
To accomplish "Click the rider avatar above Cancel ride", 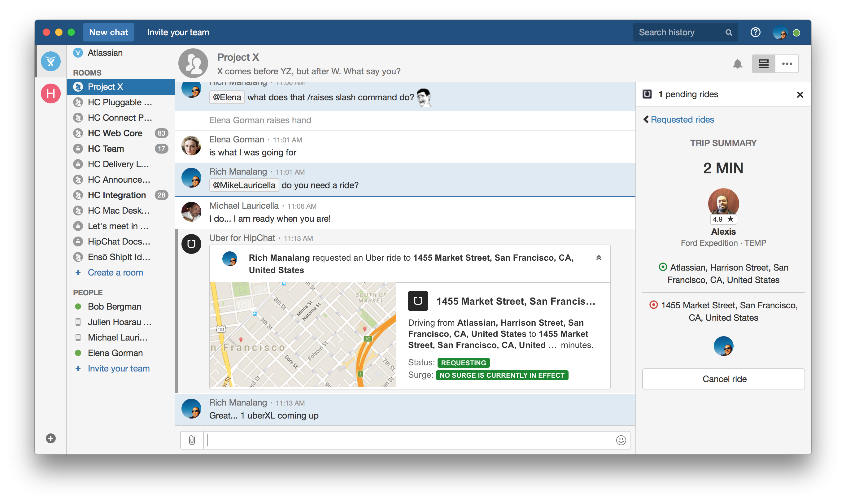I will pos(723,346).
